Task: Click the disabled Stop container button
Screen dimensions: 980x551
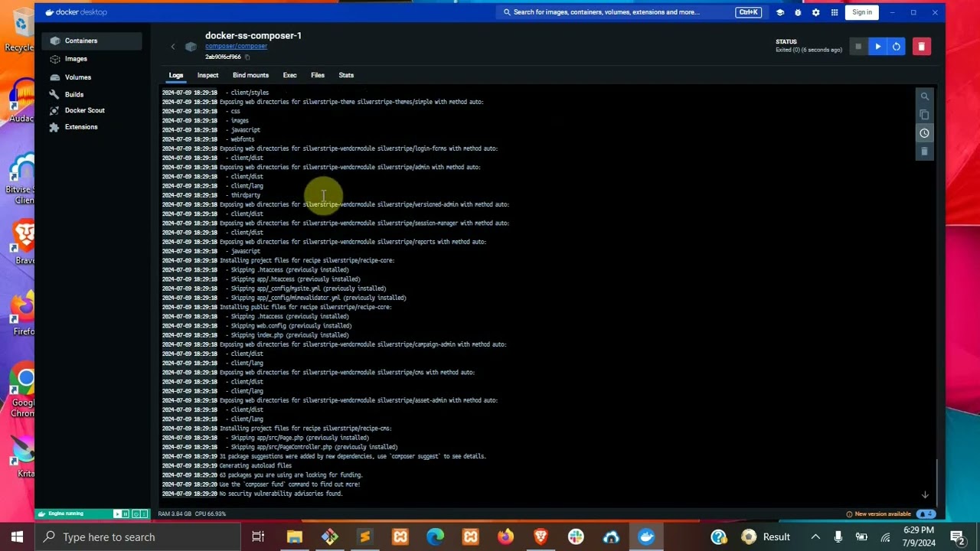Action: (x=858, y=47)
